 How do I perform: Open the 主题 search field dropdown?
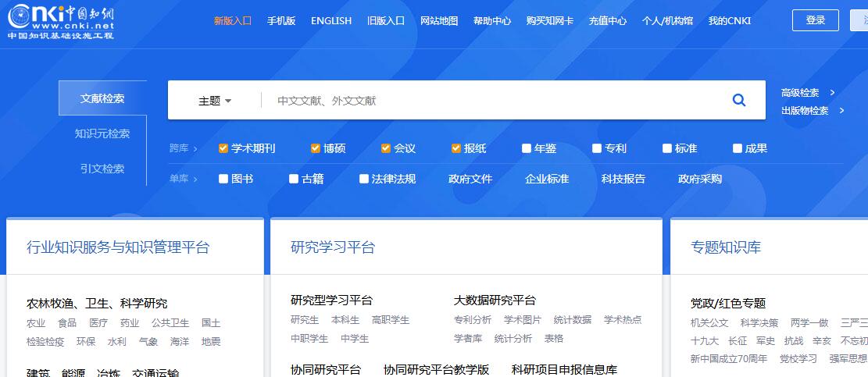tap(215, 101)
